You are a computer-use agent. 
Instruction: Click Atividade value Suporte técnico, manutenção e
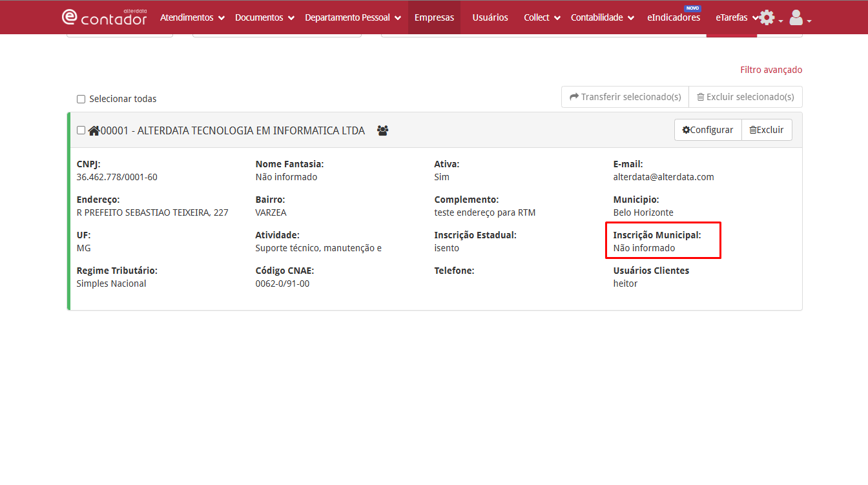coord(318,248)
